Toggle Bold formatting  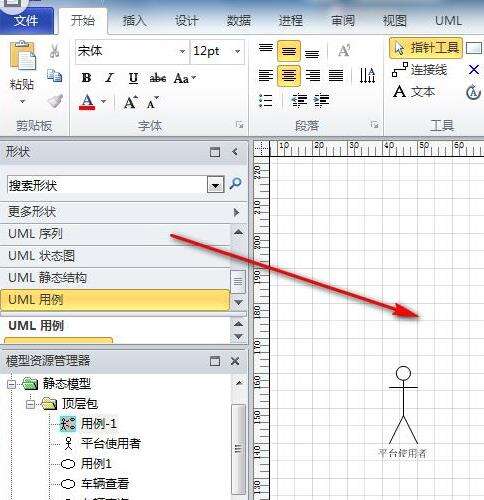(87, 78)
